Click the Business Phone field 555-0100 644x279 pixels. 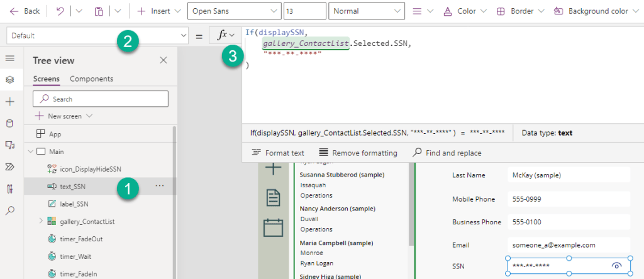click(x=569, y=222)
